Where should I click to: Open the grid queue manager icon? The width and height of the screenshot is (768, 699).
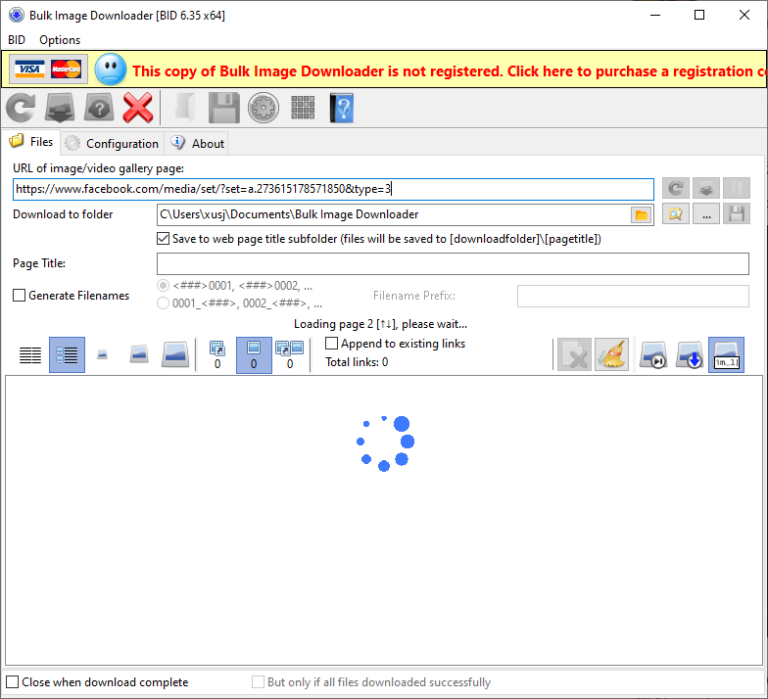[303, 107]
